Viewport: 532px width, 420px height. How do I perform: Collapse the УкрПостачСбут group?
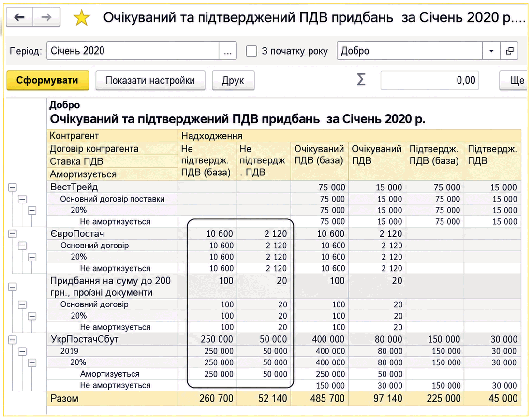click(x=12, y=340)
